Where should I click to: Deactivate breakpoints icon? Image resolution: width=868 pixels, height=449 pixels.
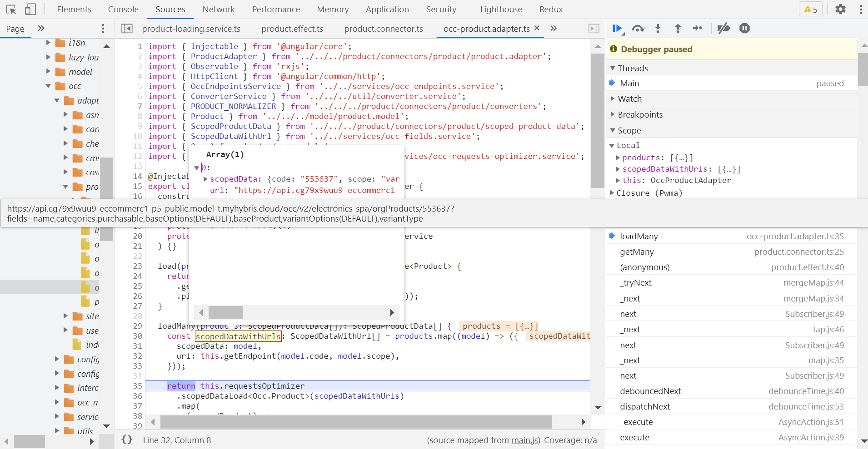pyautogui.click(x=723, y=29)
